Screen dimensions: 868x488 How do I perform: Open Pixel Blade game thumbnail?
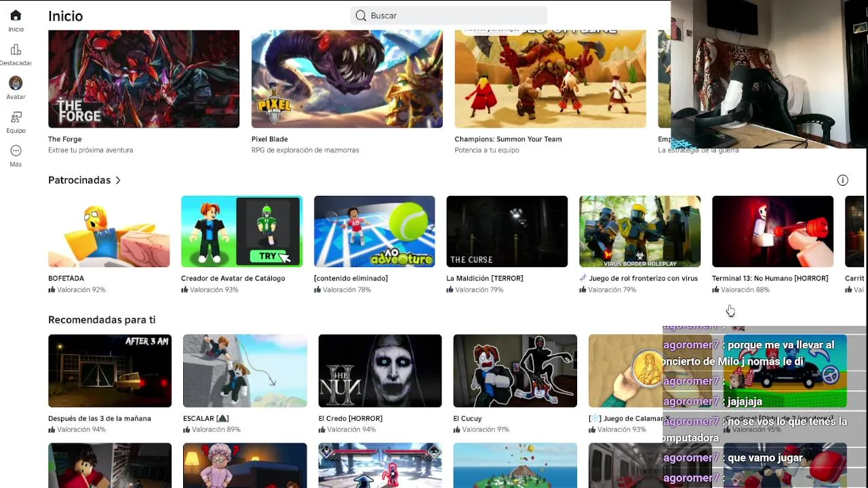pyautogui.click(x=347, y=79)
